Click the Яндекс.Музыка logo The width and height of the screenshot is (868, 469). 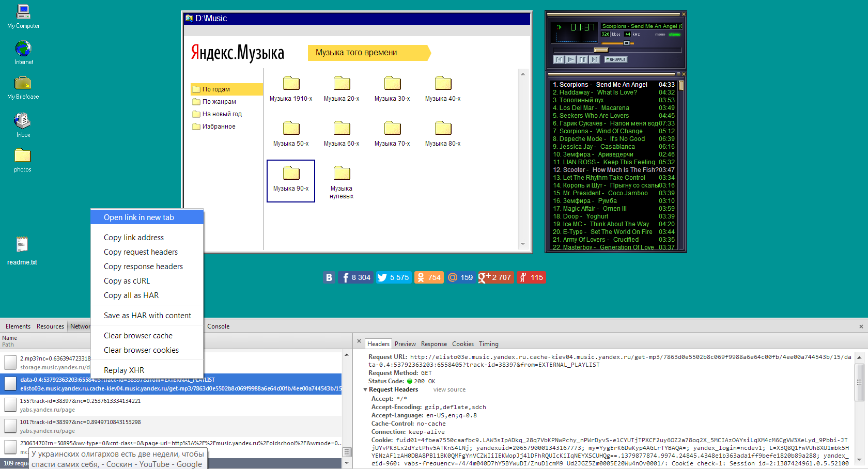coord(238,53)
